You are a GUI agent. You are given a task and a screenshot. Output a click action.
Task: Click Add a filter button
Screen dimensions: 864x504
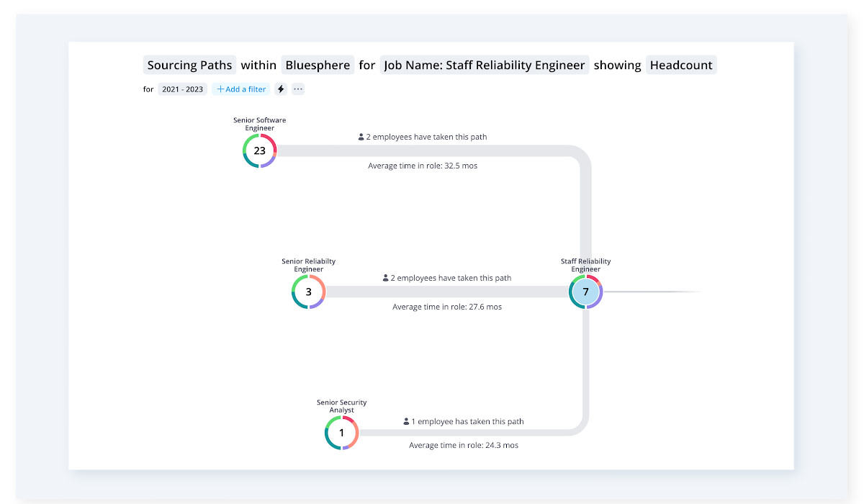241,89
